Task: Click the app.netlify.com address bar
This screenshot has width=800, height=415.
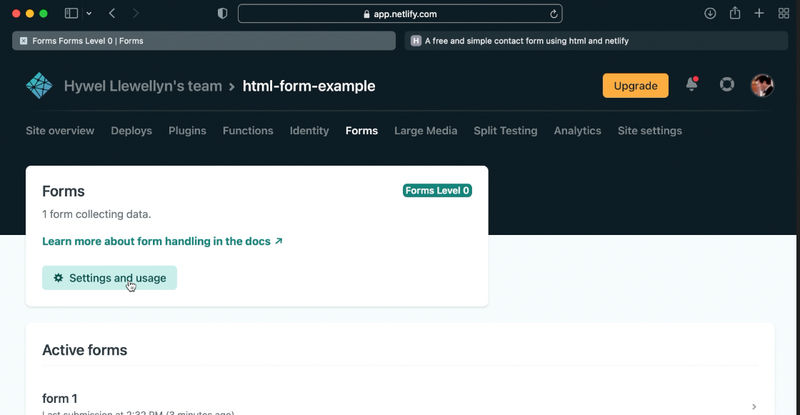Action: pos(400,14)
